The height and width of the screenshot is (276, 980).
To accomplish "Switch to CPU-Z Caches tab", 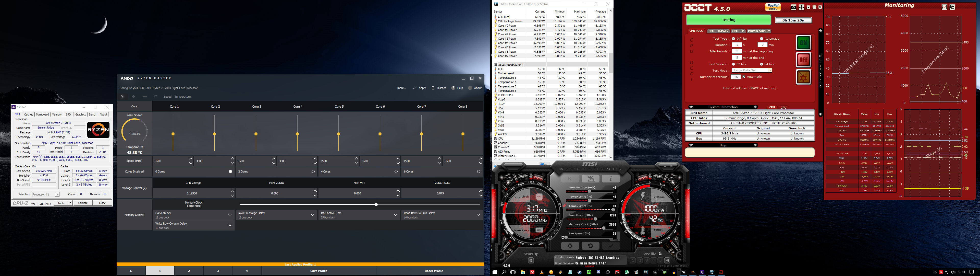I will click(x=29, y=114).
